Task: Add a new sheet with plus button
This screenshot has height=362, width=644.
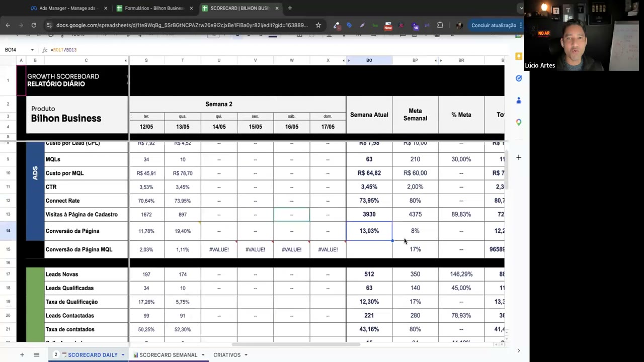Action: [x=22, y=355]
